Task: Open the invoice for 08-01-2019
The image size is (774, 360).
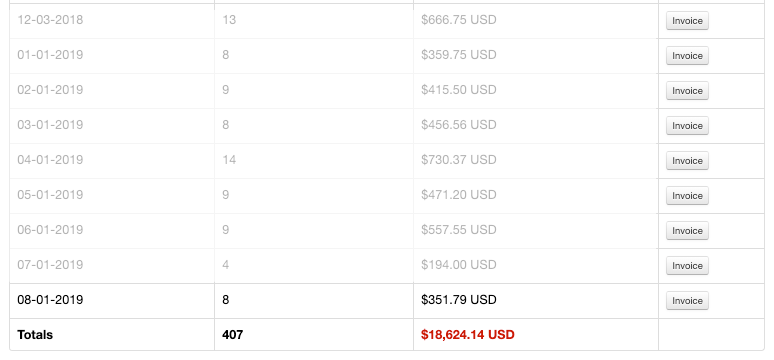Action: click(687, 301)
